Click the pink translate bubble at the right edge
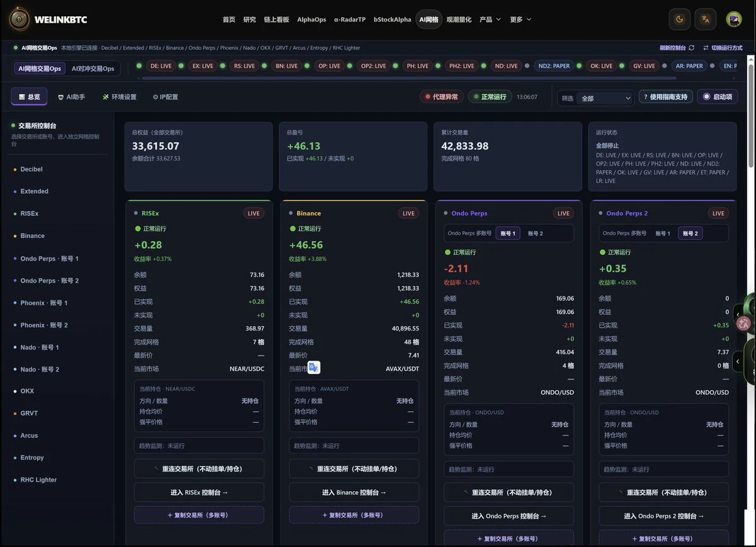The width and height of the screenshot is (756, 547). pyautogui.click(x=744, y=324)
